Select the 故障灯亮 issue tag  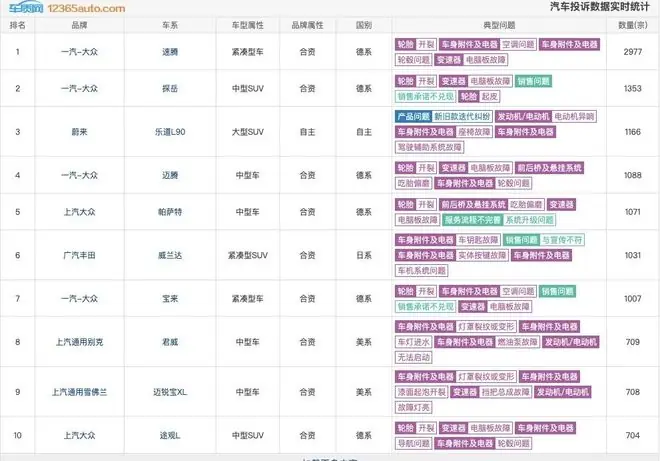[413, 408]
